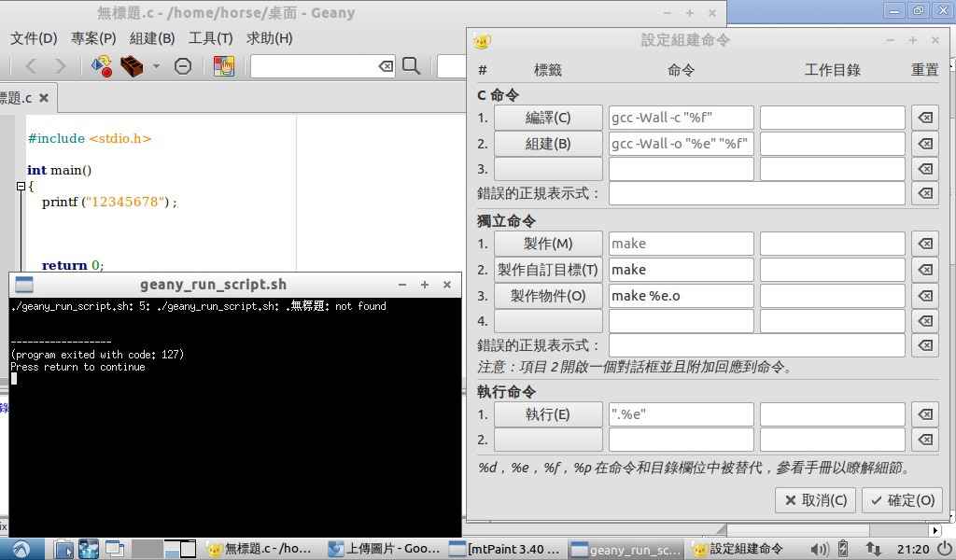Click the 製作(M) label button
The width and height of the screenshot is (956, 560).
click(x=548, y=244)
